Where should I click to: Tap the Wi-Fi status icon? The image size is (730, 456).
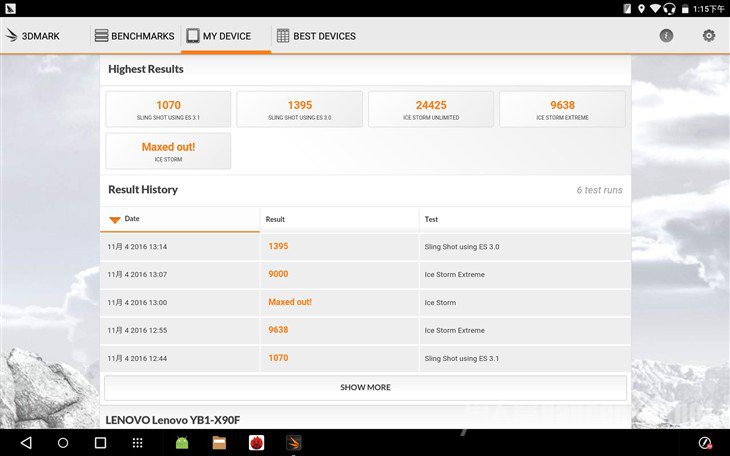click(656, 8)
